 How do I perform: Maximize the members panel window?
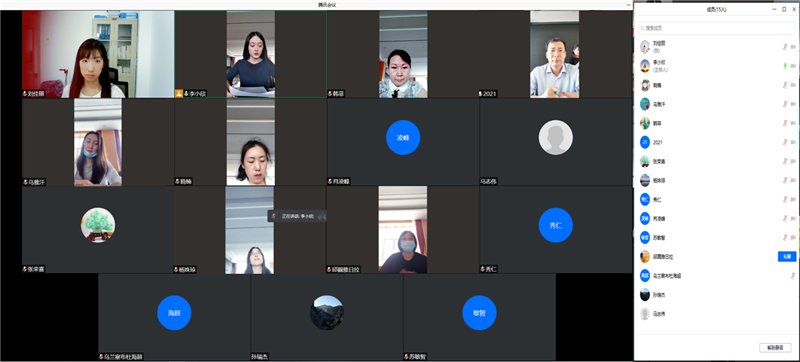[784, 9]
